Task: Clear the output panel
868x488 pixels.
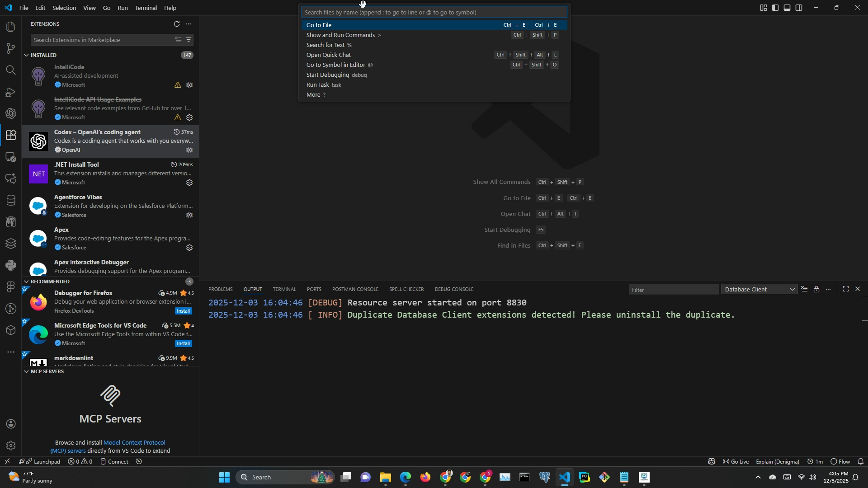Action: point(804,289)
